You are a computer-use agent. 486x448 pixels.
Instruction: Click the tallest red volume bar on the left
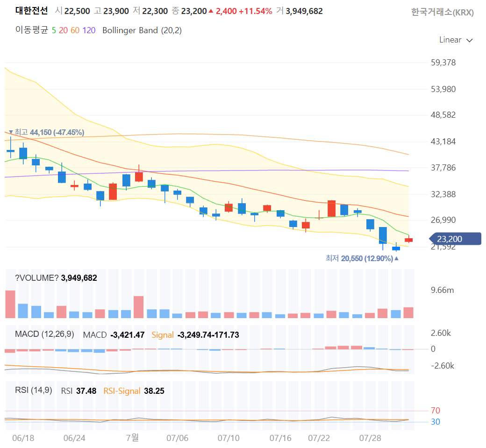click(x=10, y=304)
